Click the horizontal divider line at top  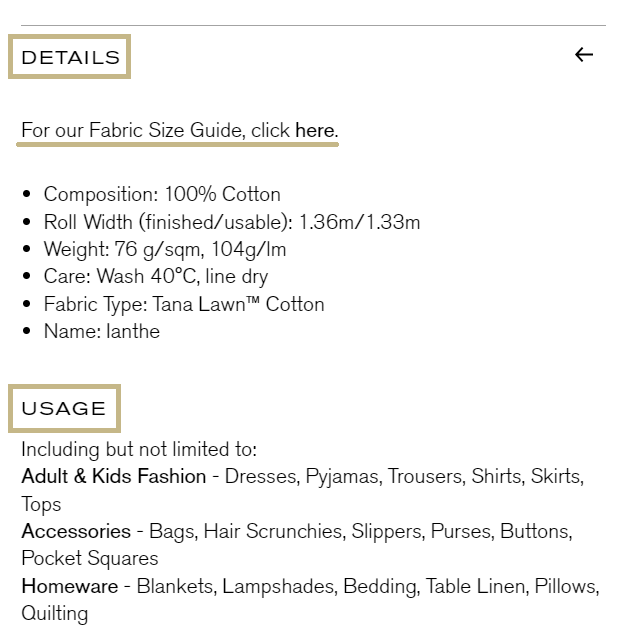tap(313, 25)
